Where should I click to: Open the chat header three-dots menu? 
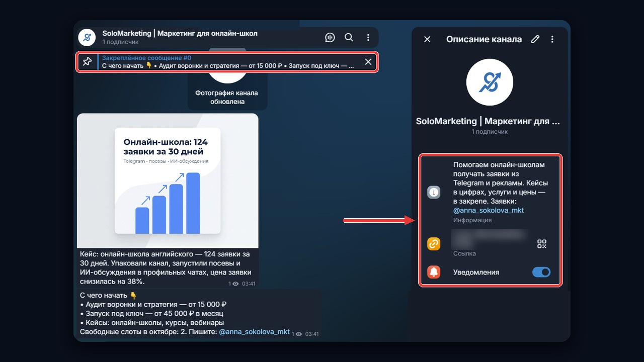368,38
